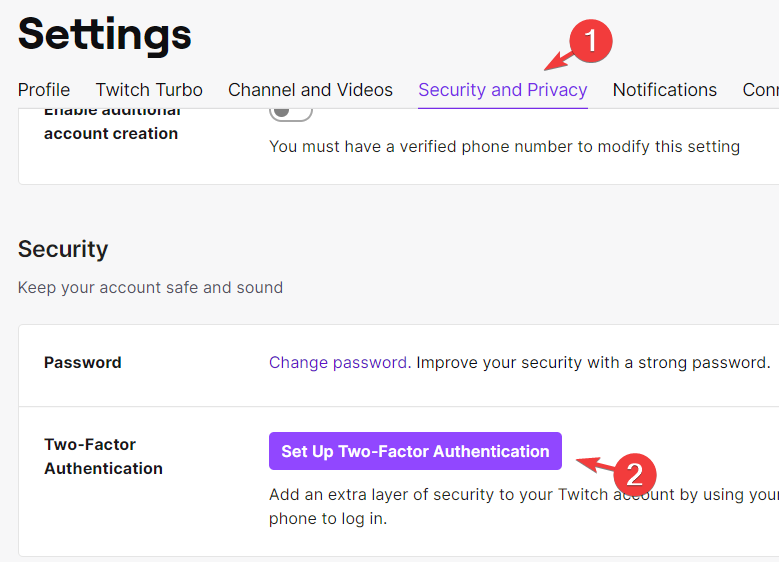Click the verified phone number notice text
The height and width of the screenshot is (562, 779).
pyautogui.click(x=504, y=147)
